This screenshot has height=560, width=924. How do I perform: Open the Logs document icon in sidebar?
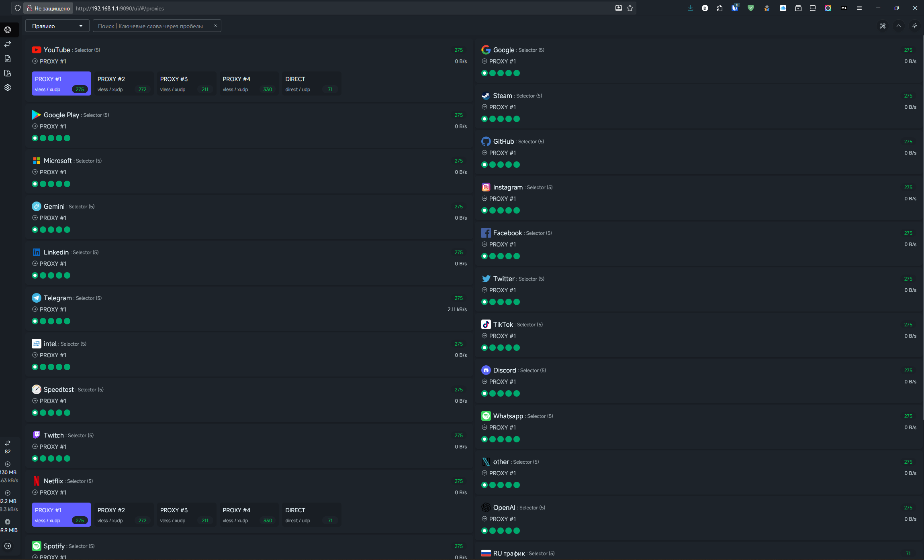[8, 59]
